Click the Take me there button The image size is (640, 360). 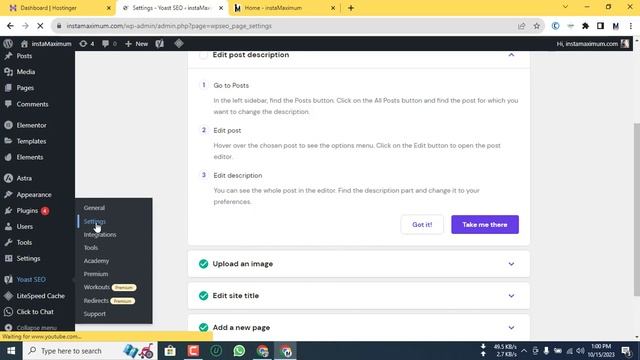point(485,224)
